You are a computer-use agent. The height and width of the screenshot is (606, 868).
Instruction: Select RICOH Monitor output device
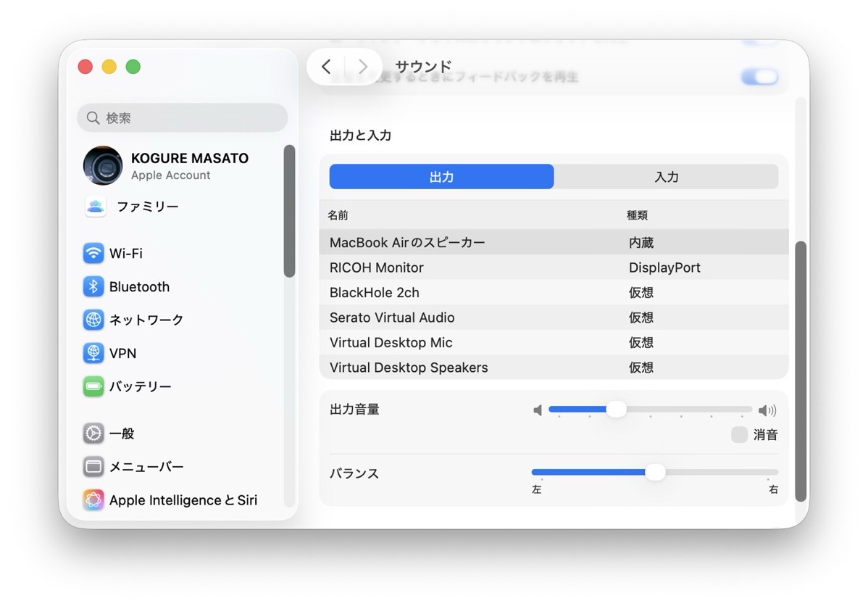554,267
